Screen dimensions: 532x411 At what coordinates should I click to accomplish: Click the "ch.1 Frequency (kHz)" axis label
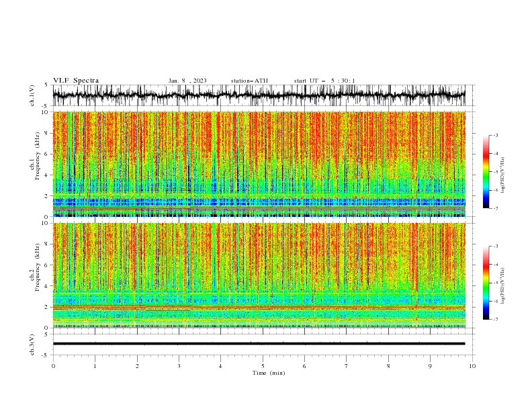coord(35,156)
